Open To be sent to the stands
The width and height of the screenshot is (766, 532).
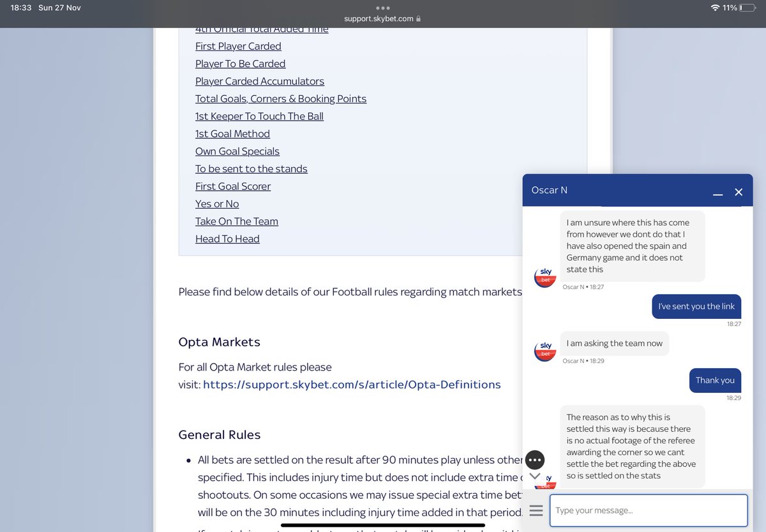[252, 169]
